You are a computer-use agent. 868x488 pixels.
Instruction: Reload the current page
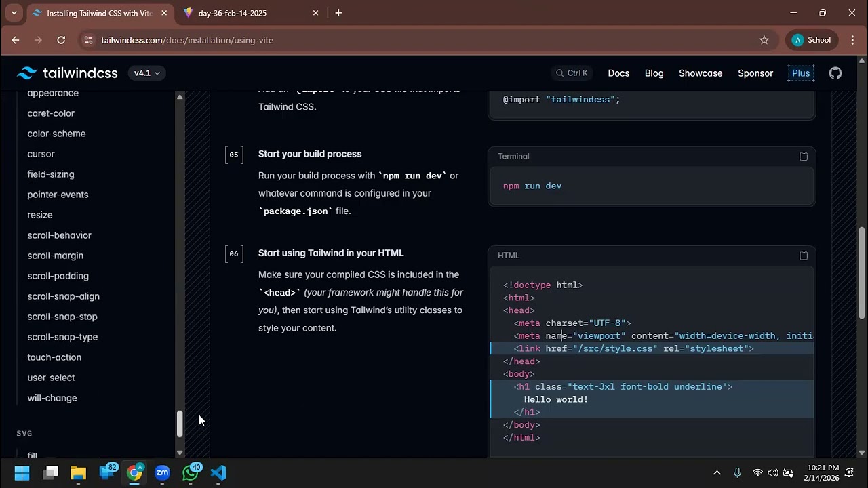(x=61, y=40)
